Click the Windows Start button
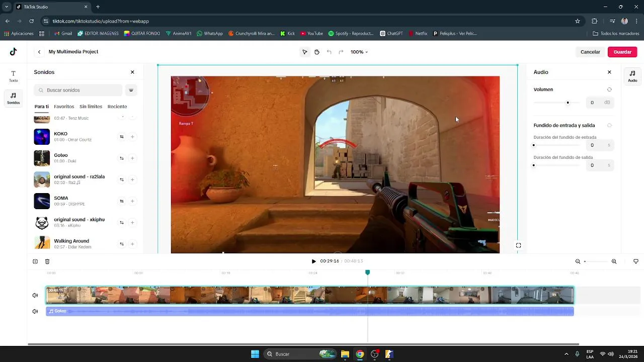 point(255,354)
